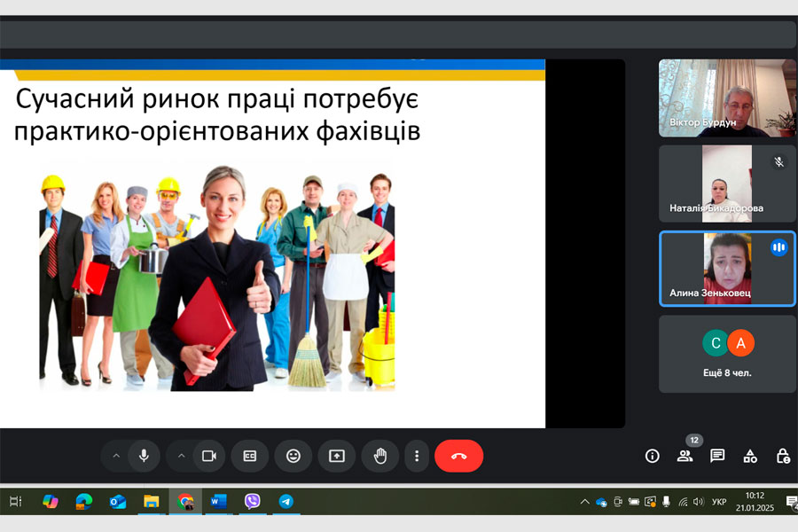Switch to Word on the taskbar
798x532 pixels.
pyautogui.click(x=219, y=502)
